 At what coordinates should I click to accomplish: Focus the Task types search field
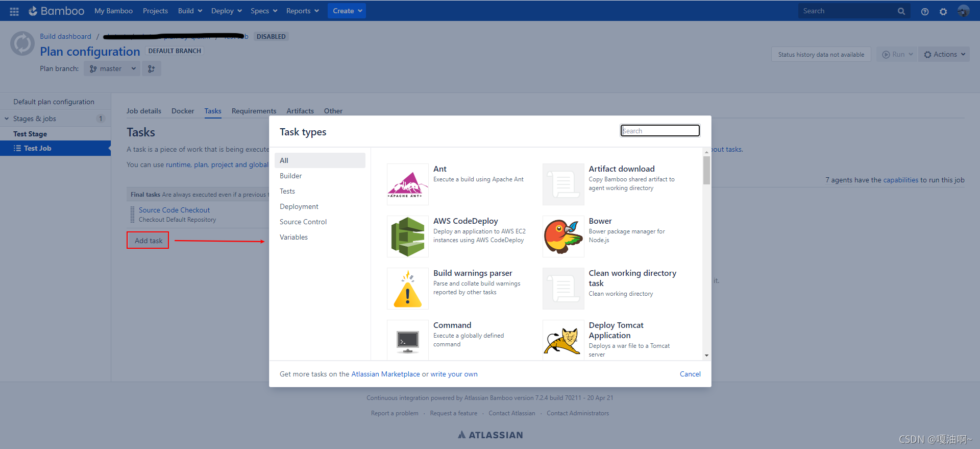click(x=660, y=131)
